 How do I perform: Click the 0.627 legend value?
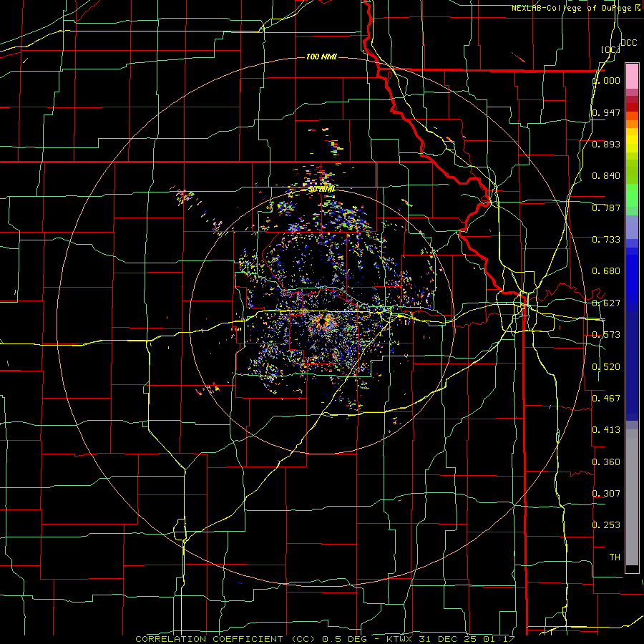(x=606, y=303)
